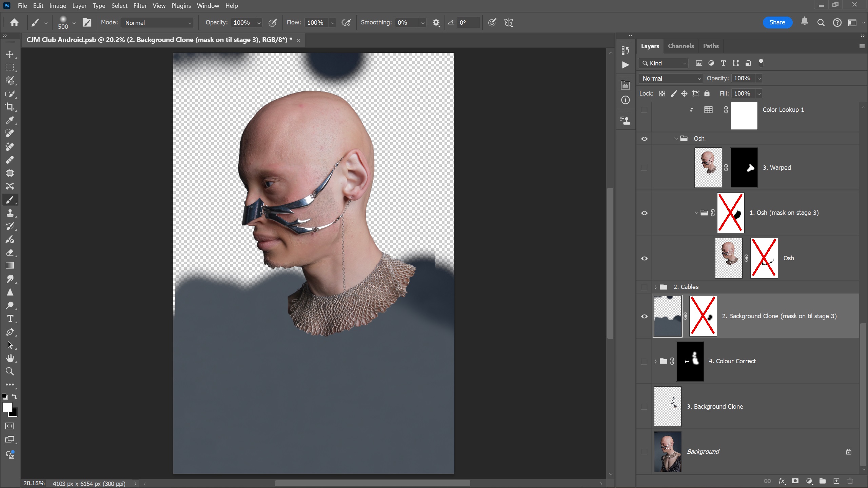The image size is (868, 488).
Task: Select the Horizontal Type tool
Action: coord(10,319)
